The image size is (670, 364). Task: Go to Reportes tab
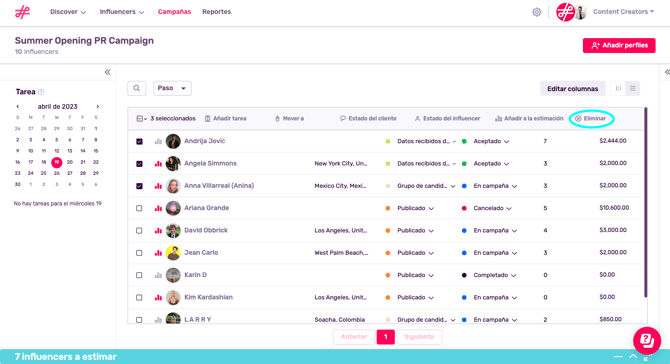(217, 12)
